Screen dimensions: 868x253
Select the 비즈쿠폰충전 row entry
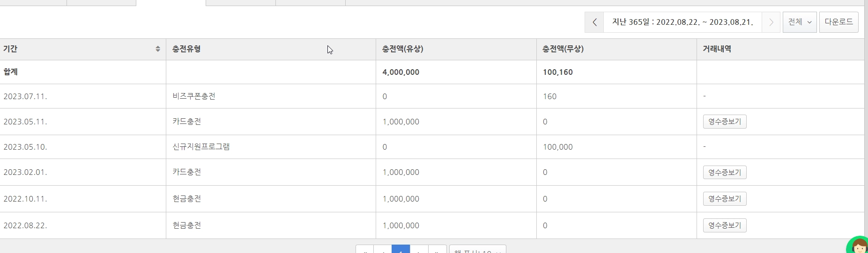point(194,96)
